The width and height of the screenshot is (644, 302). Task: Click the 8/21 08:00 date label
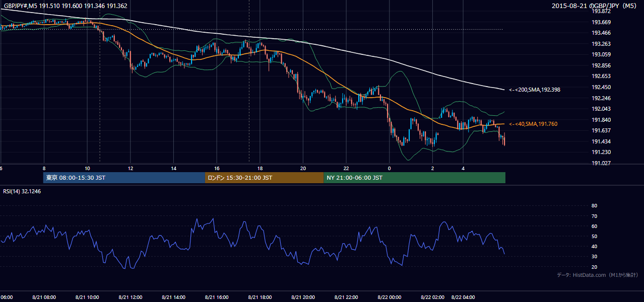(44, 297)
